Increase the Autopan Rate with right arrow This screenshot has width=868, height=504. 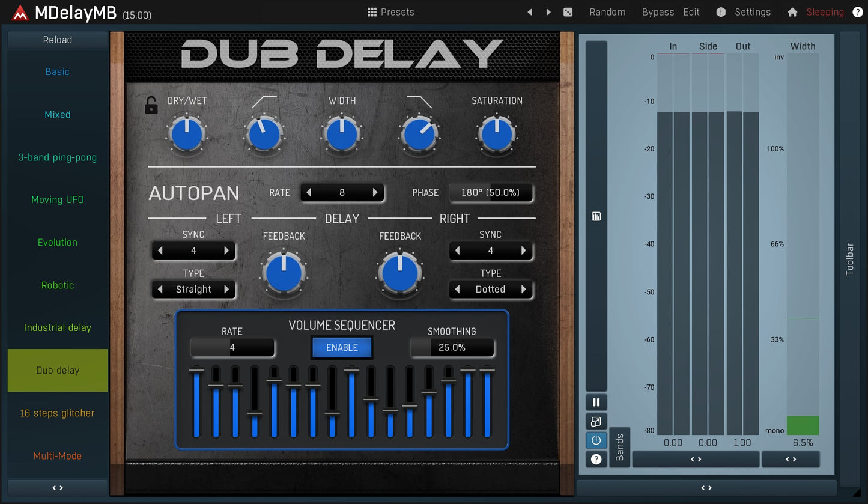(x=375, y=193)
